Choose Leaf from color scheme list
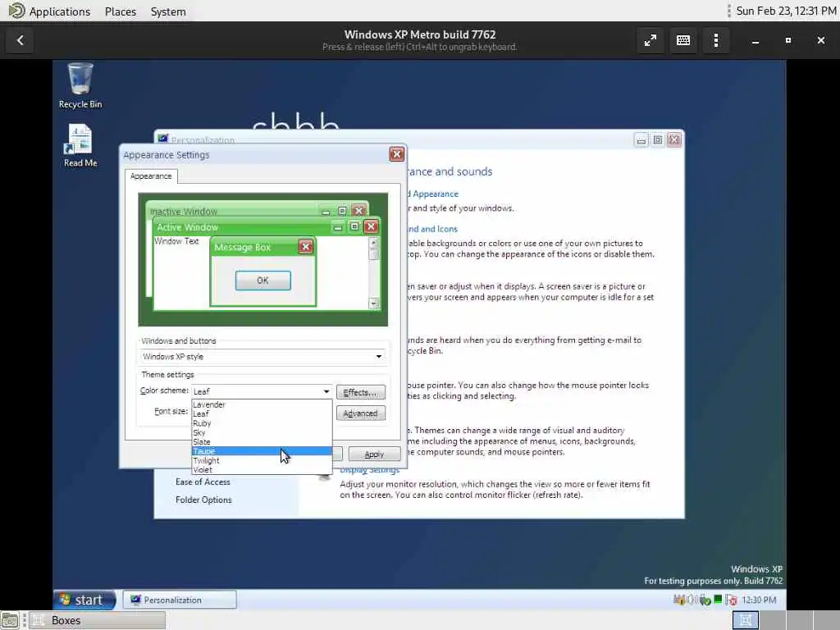 (x=262, y=413)
